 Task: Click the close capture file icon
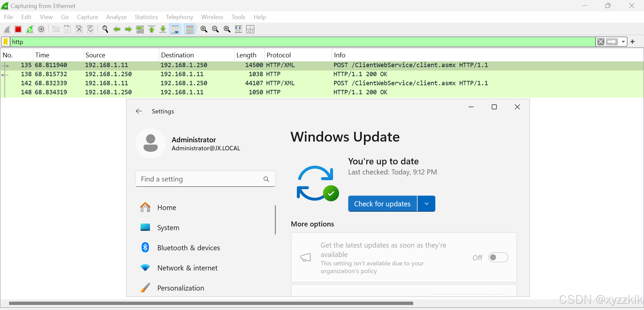(79, 30)
